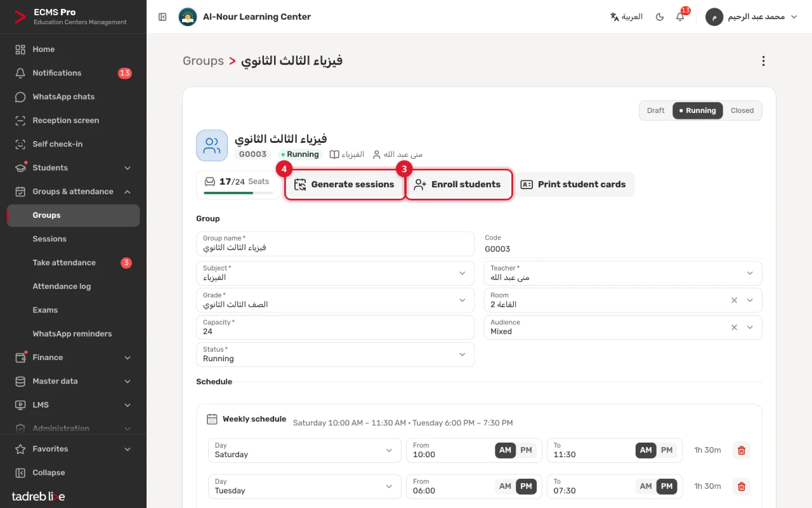Image resolution: width=812 pixels, height=508 pixels.
Task: Clear the Audience field value
Action: click(x=734, y=328)
